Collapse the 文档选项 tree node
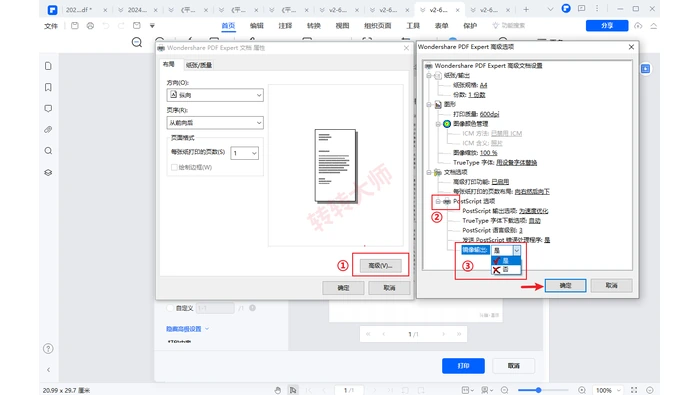Viewport: 700px width, 395px height. (x=429, y=172)
